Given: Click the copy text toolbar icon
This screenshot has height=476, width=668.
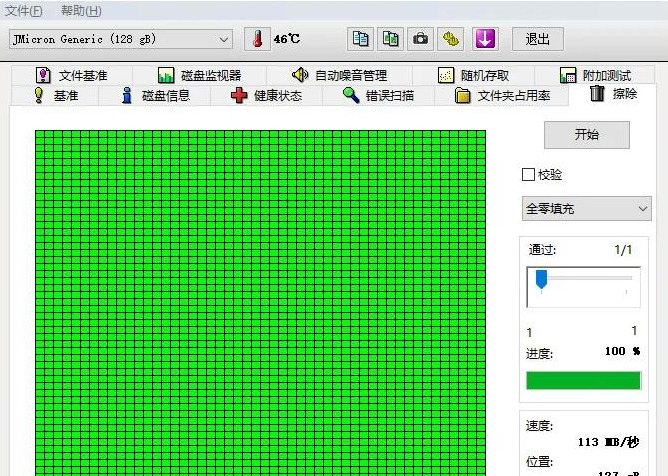Looking at the screenshot, I should (360, 39).
